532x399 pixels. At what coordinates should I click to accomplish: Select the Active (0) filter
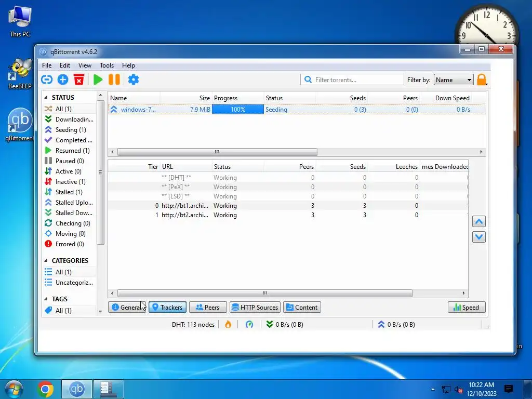coord(69,171)
